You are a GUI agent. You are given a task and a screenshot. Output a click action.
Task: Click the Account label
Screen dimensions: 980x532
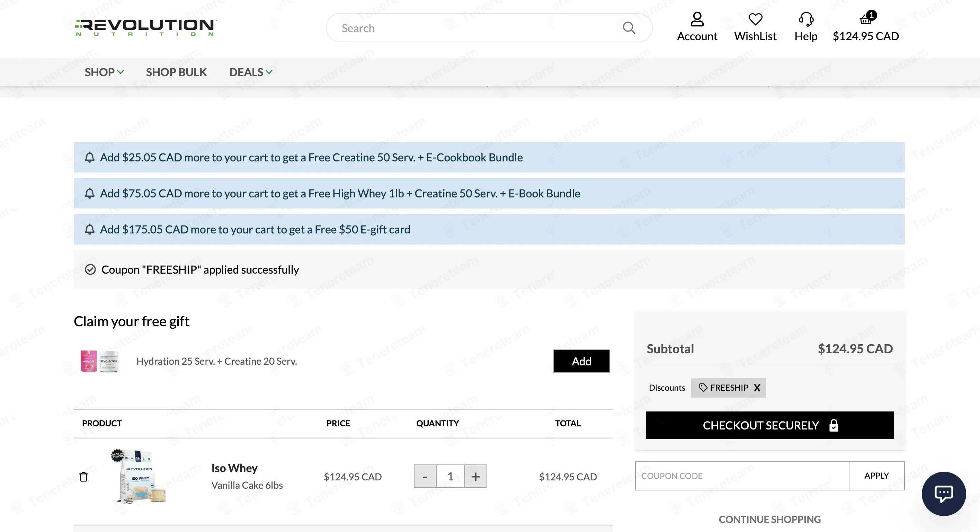(697, 36)
